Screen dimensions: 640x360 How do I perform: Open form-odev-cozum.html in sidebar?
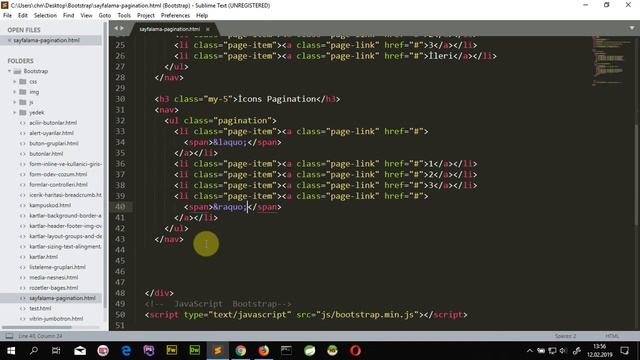[x=58, y=174]
